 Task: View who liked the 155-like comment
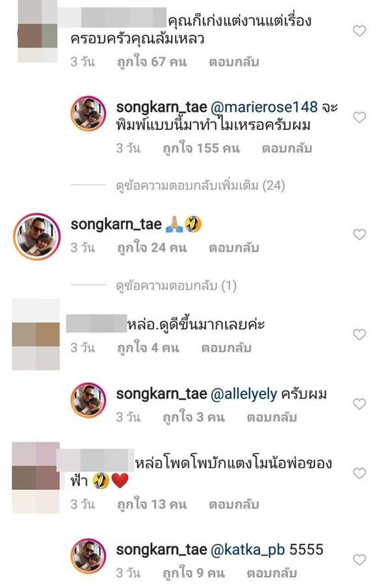201,148
